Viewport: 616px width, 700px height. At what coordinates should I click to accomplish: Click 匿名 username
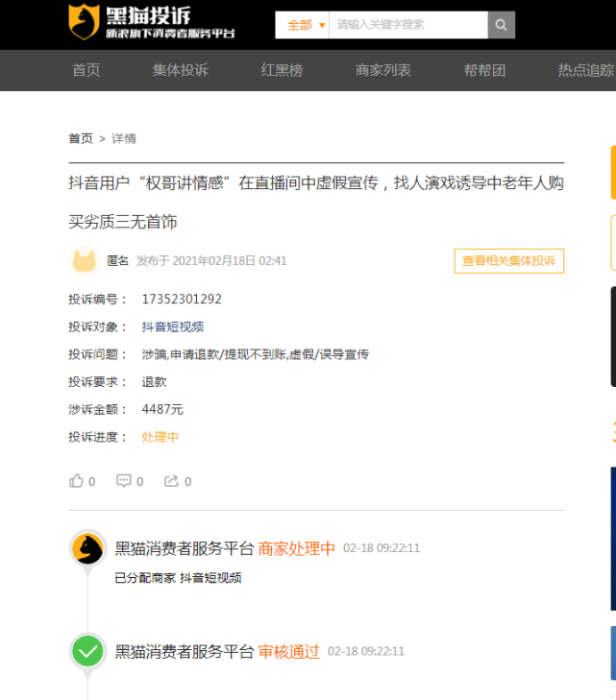coord(117,261)
